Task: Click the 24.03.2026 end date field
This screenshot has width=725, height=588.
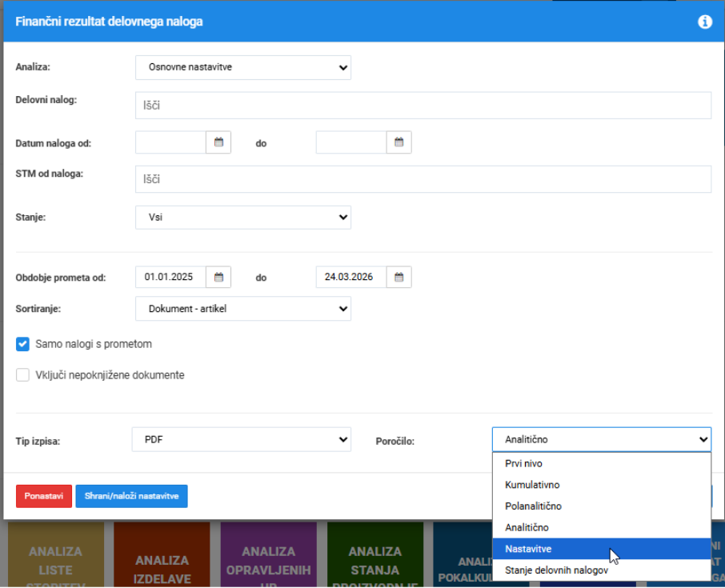Action: 351,277
